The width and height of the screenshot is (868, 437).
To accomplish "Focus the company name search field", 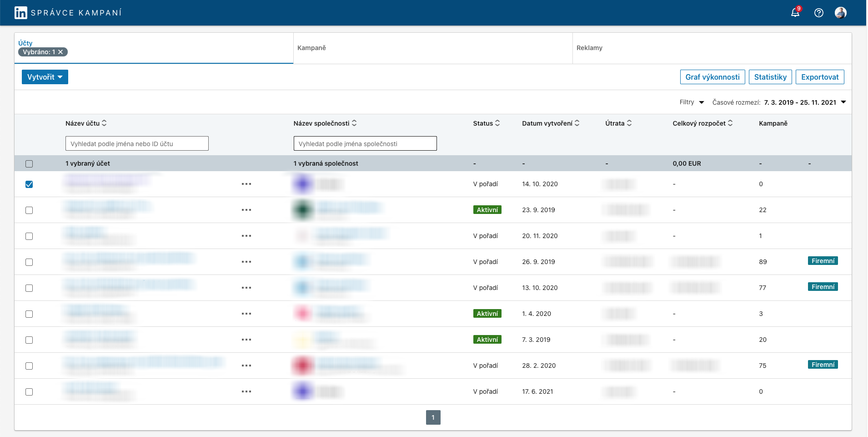I will tap(365, 144).
